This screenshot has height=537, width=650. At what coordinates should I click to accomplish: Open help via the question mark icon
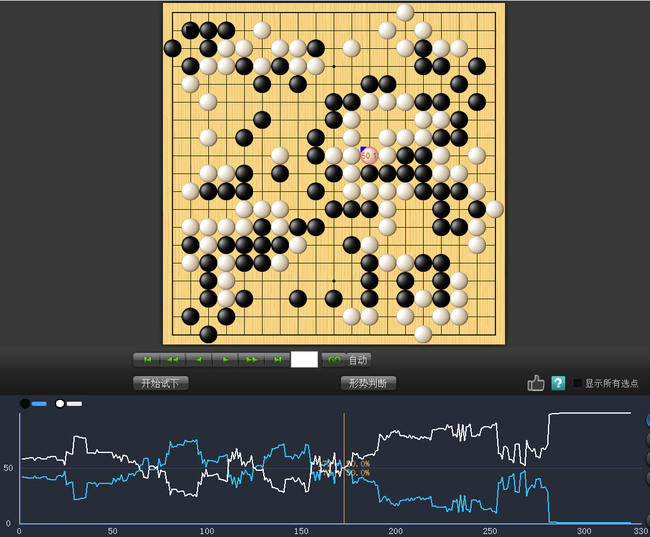click(x=558, y=383)
